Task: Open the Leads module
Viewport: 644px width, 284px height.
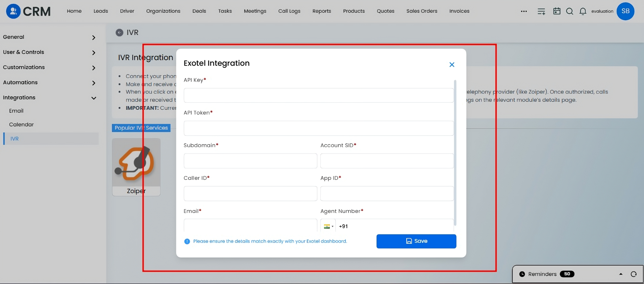Action: pyautogui.click(x=101, y=11)
